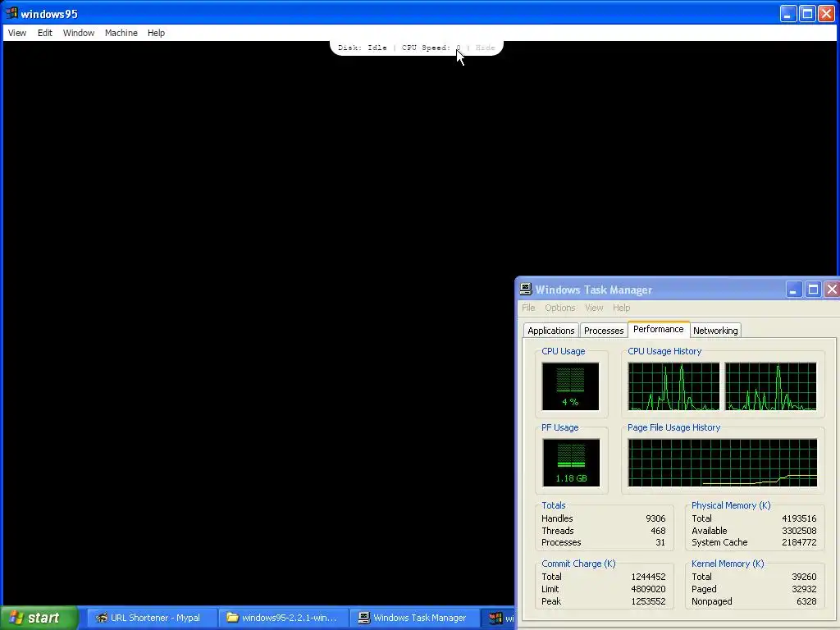The width and height of the screenshot is (840, 630).
Task: Click Commit Charge Peak 1253552
Action: coord(648,601)
